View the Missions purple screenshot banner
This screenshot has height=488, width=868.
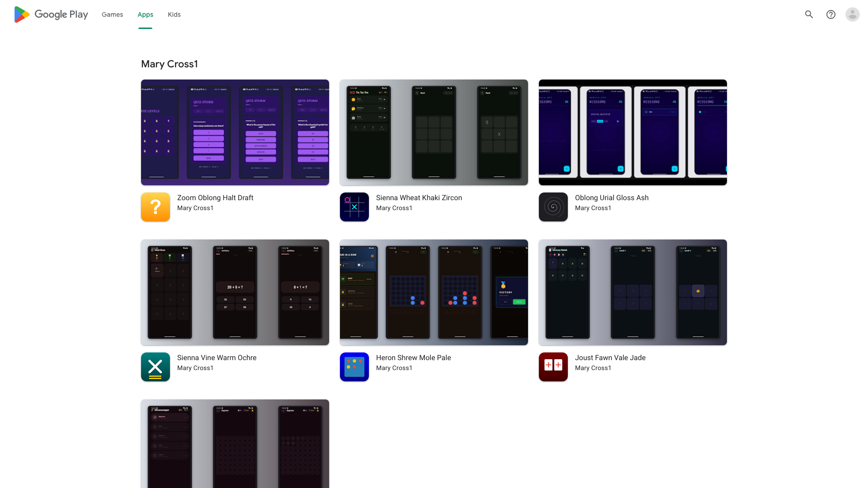pyautogui.click(x=633, y=132)
